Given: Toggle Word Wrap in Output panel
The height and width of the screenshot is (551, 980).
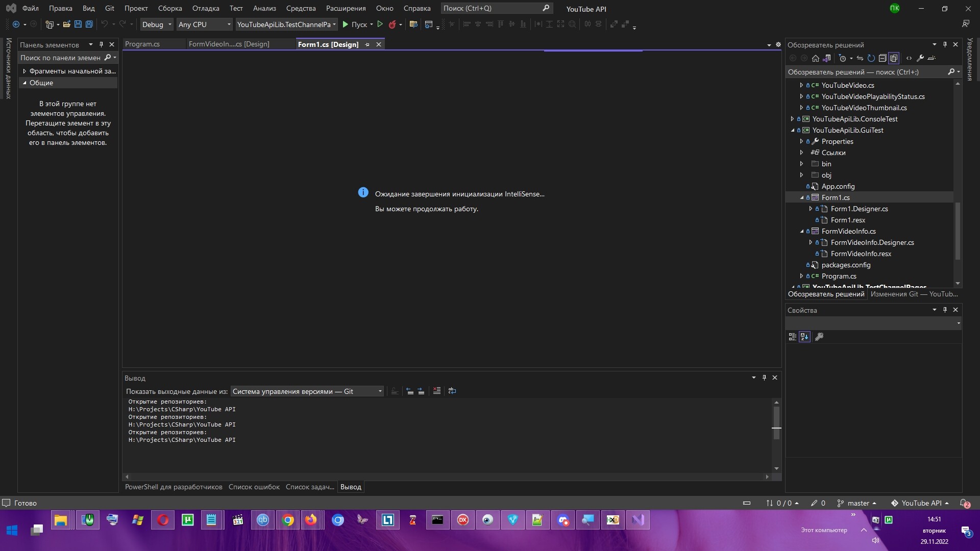Looking at the screenshot, I should (452, 391).
